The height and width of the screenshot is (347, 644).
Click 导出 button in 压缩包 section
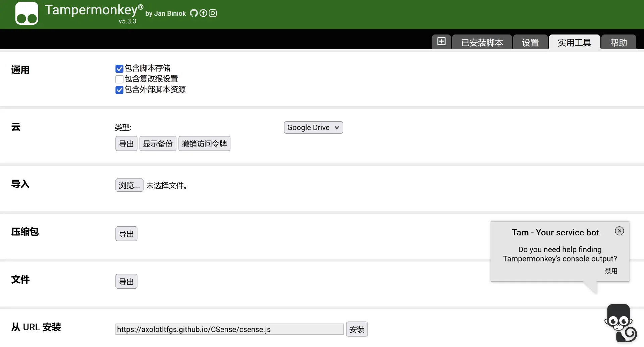[x=126, y=234]
